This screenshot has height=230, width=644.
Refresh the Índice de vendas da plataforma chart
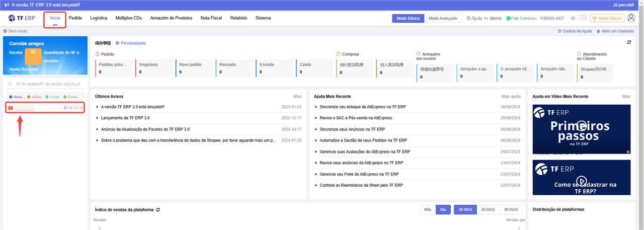(158, 209)
